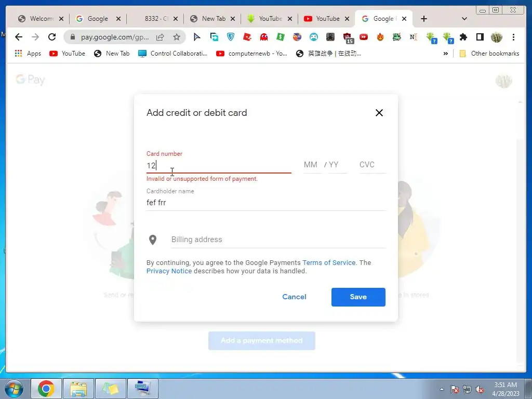Image resolution: width=532 pixels, height=399 pixels.
Task: Cancel adding the card
Action: pyautogui.click(x=294, y=297)
